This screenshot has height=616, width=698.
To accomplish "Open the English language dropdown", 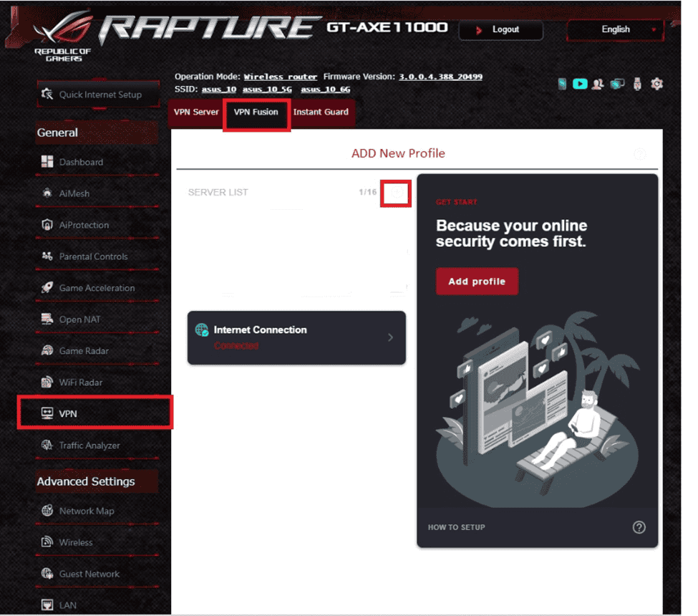I will point(615,29).
